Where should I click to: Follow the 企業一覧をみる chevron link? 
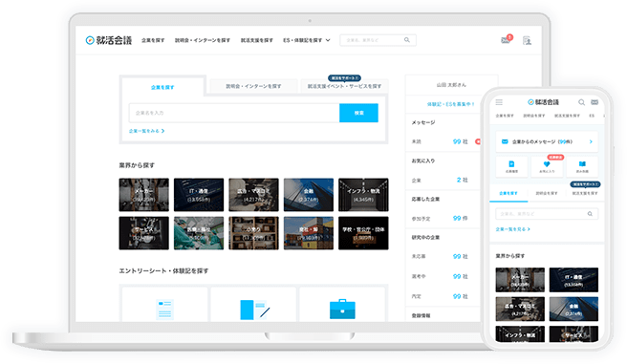click(146, 131)
